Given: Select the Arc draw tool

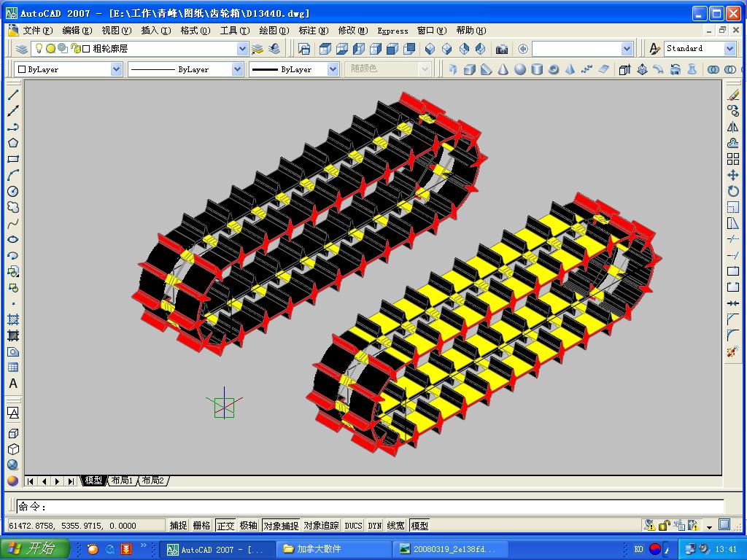Looking at the screenshot, I should pos(13,175).
